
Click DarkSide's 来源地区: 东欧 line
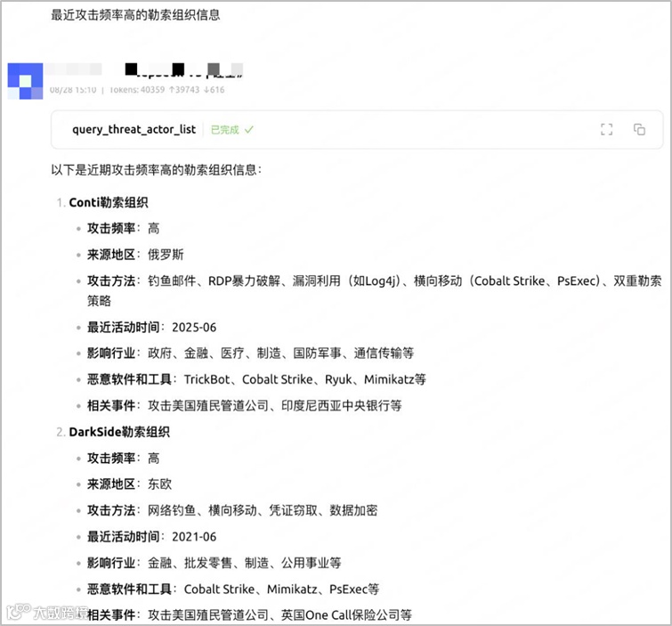click(129, 484)
